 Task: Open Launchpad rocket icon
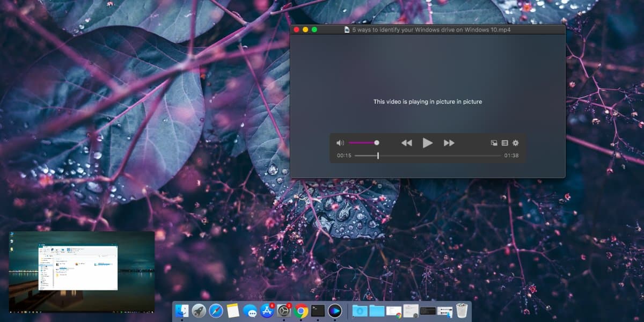click(x=199, y=310)
